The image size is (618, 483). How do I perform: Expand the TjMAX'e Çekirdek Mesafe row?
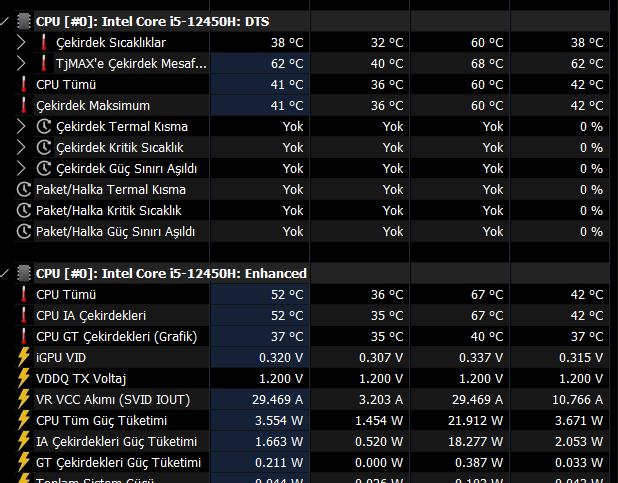(21, 63)
